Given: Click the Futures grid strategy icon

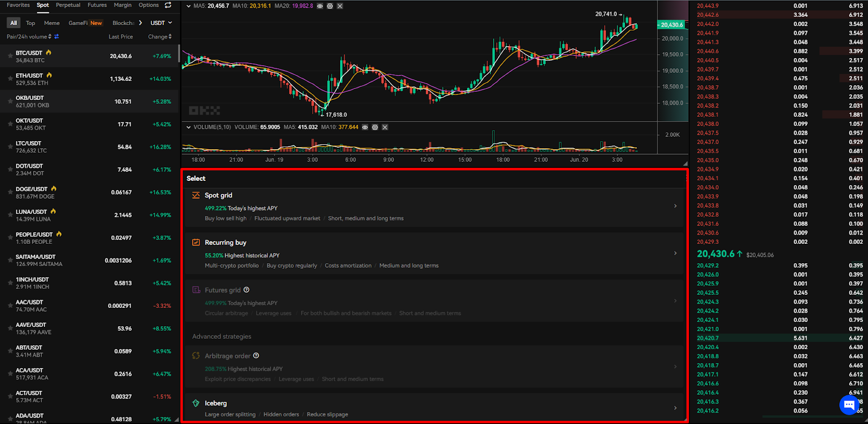Looking at the screenshot, I should point(196,290).
